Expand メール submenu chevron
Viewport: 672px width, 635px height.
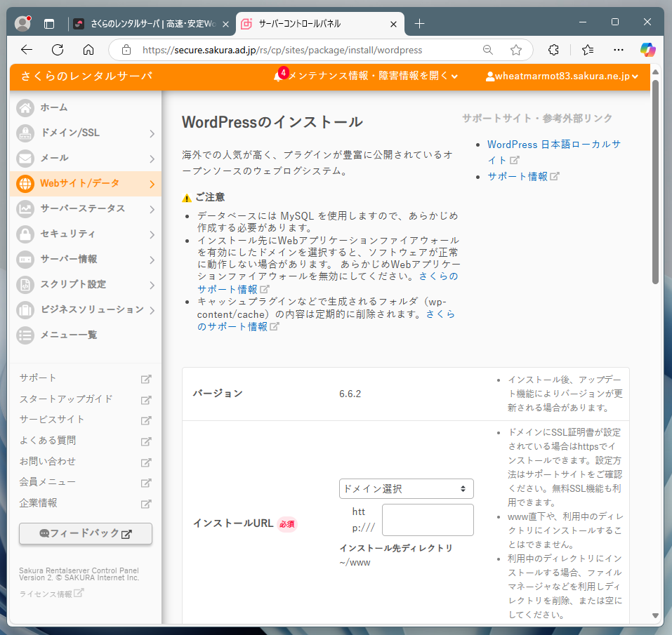(x=152, y=159)
